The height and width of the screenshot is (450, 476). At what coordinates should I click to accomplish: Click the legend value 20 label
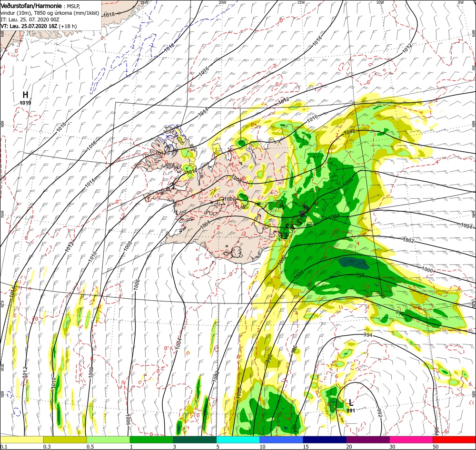click(349, 447)
